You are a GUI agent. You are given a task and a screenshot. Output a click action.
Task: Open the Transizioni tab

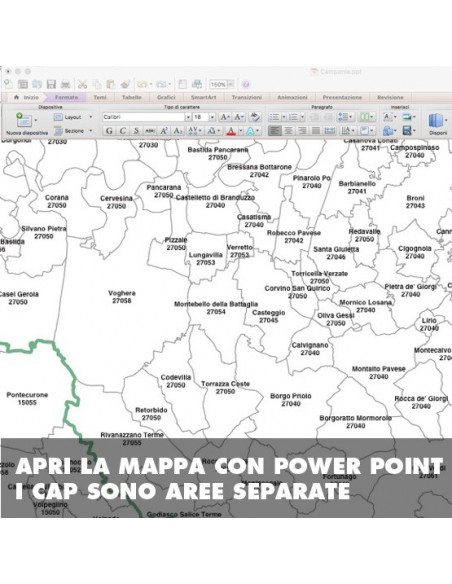(x=246, y=97)
